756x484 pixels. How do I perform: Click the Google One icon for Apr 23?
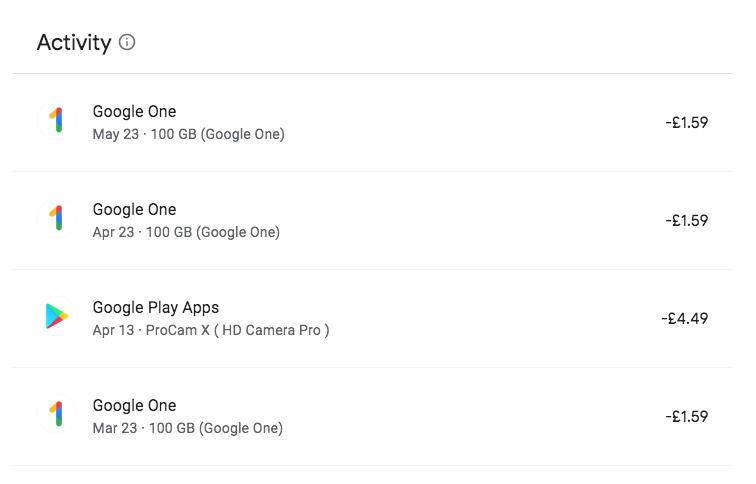point(57,218)
